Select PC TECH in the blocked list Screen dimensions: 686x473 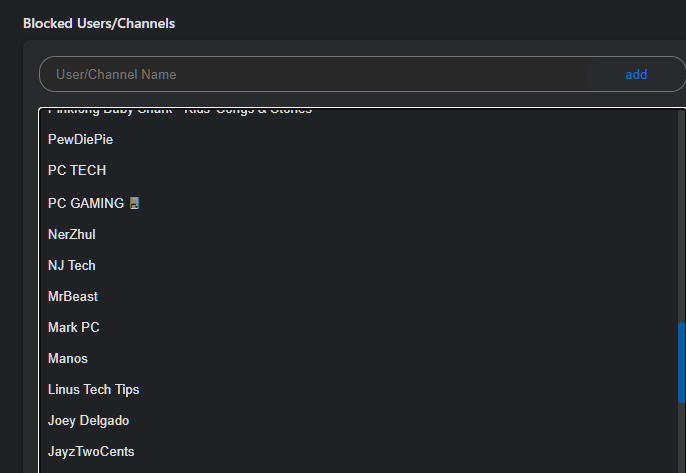click(x=77, y=170)
